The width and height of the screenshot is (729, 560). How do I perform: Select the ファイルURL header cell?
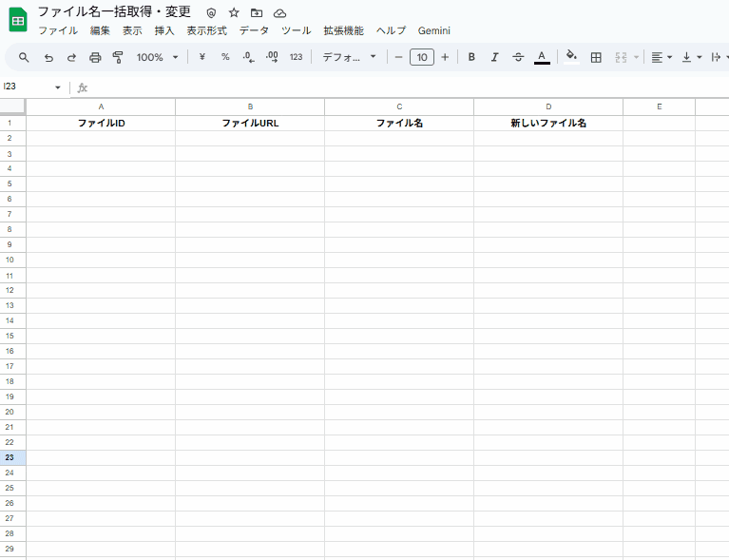pyautogui.click(x=250, y=123)
